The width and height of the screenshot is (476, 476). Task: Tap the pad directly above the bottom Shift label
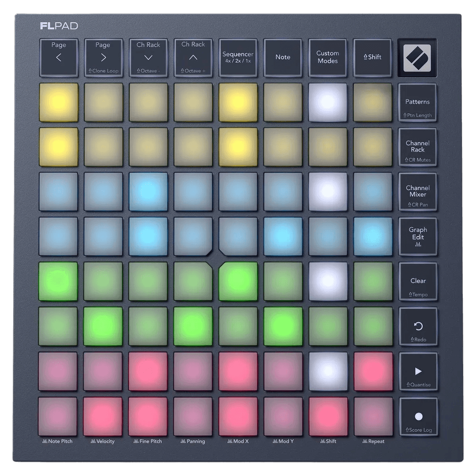pos(328,416)
